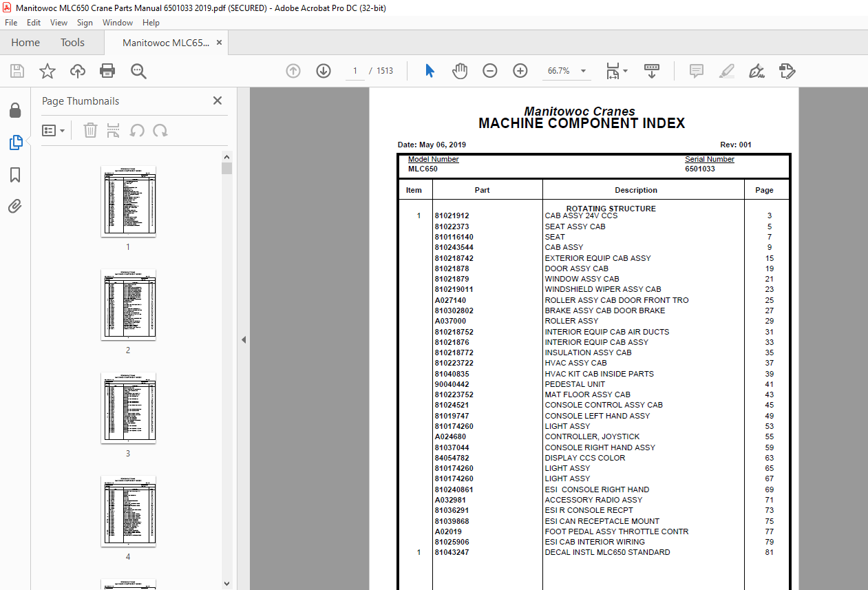Rotate pages clockwise icon
Screen dimensions: 868x590
(160, 130)
